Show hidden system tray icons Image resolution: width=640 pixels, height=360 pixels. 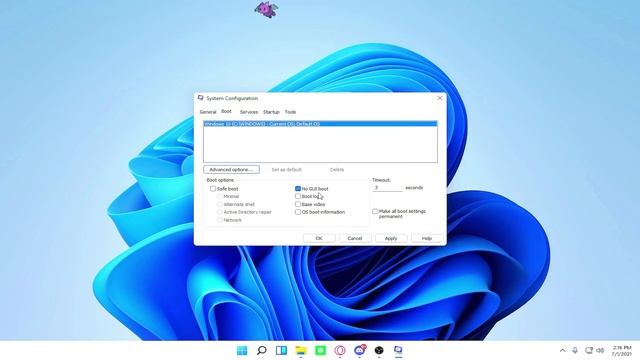pyautogui.click(x=562, y=350)
